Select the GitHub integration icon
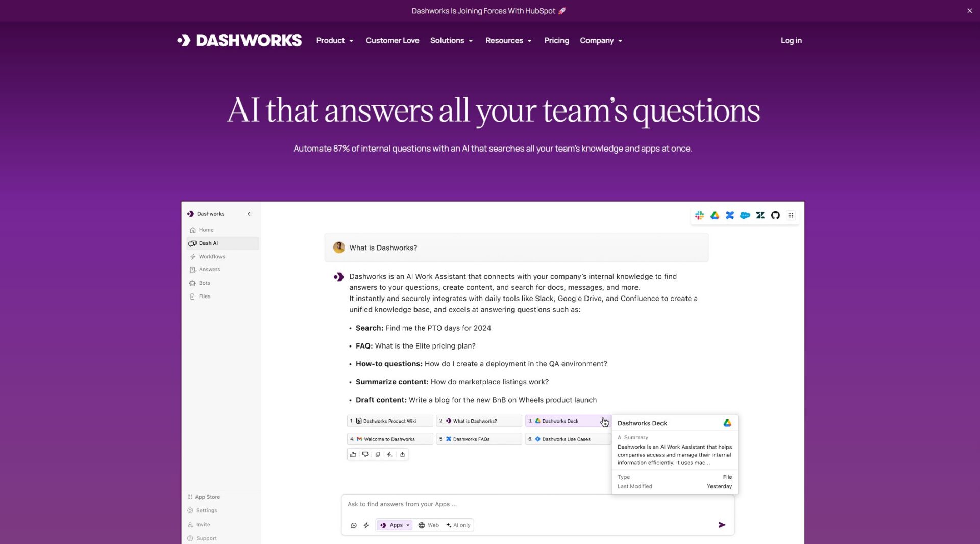The height and width of the screenshot is (544, 980). click(x=775, y=215)
